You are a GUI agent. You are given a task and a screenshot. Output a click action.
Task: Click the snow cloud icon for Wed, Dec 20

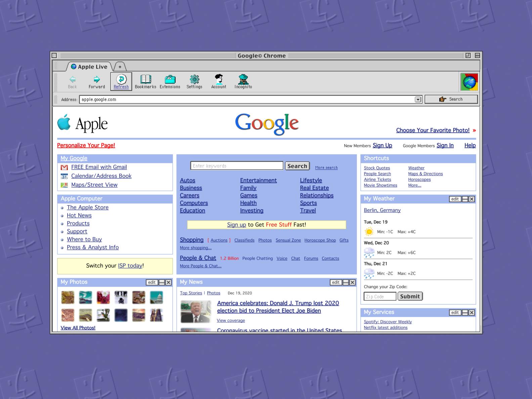coord(369,252)
